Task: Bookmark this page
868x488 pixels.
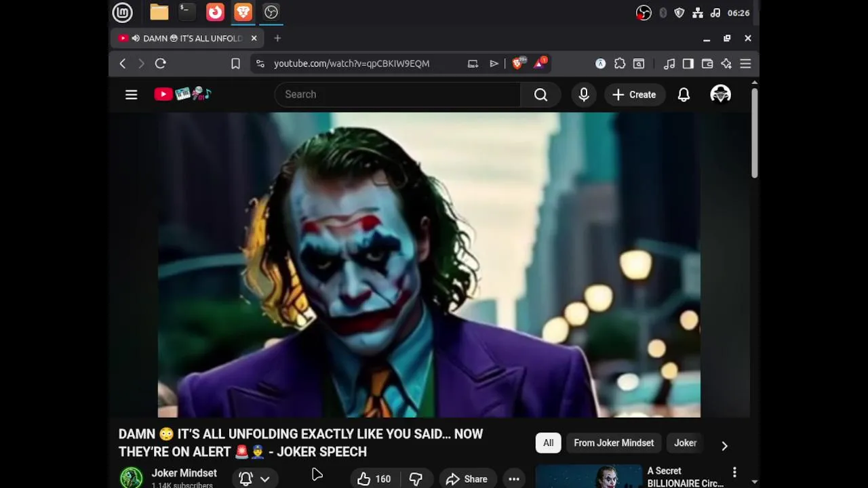Action: [x=235, y=64]
